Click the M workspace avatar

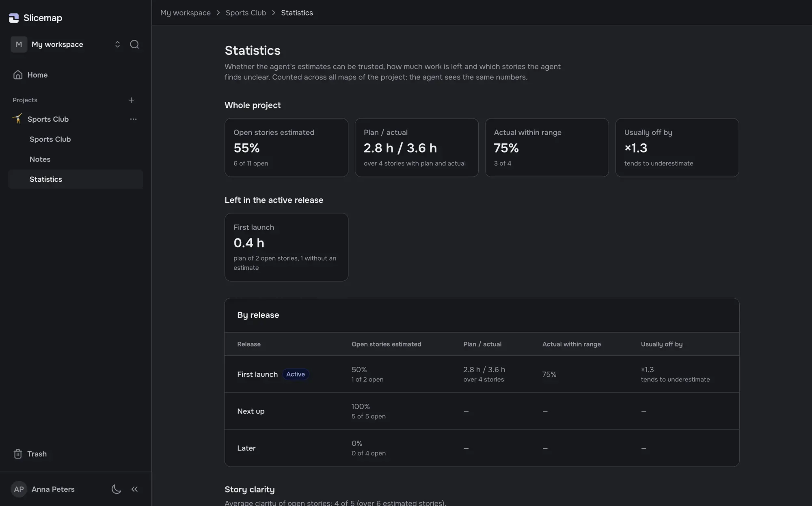coord(19,44)
